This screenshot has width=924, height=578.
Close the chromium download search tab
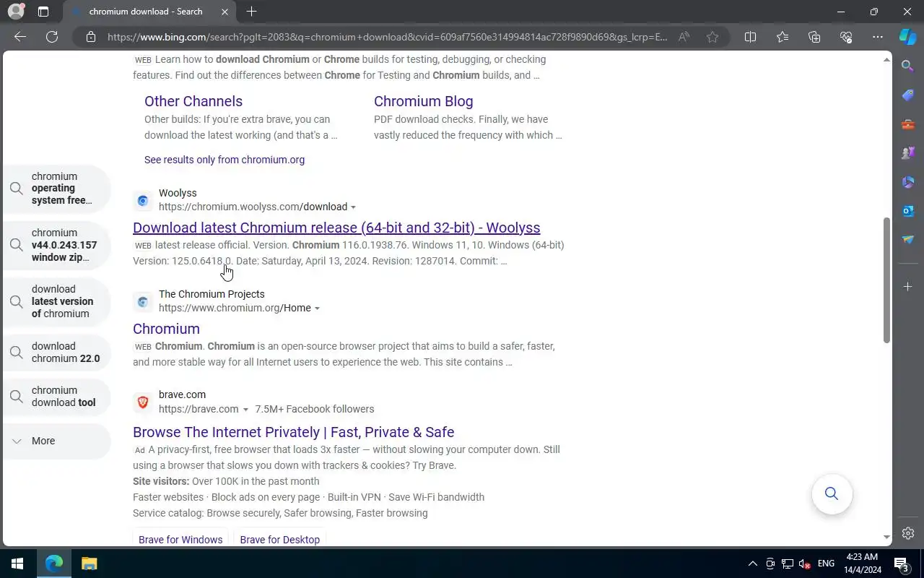225,12
